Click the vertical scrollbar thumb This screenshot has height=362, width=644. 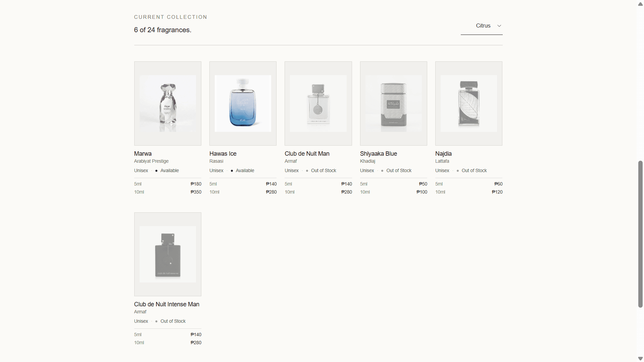coord(640,234)
